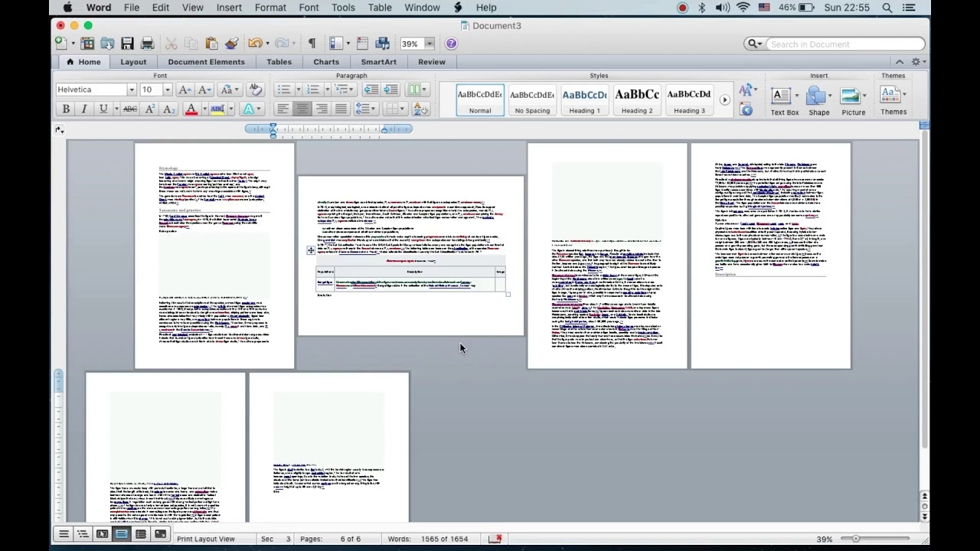
Task: Click the Clear Formatting icon
Action: coord(255,90)
